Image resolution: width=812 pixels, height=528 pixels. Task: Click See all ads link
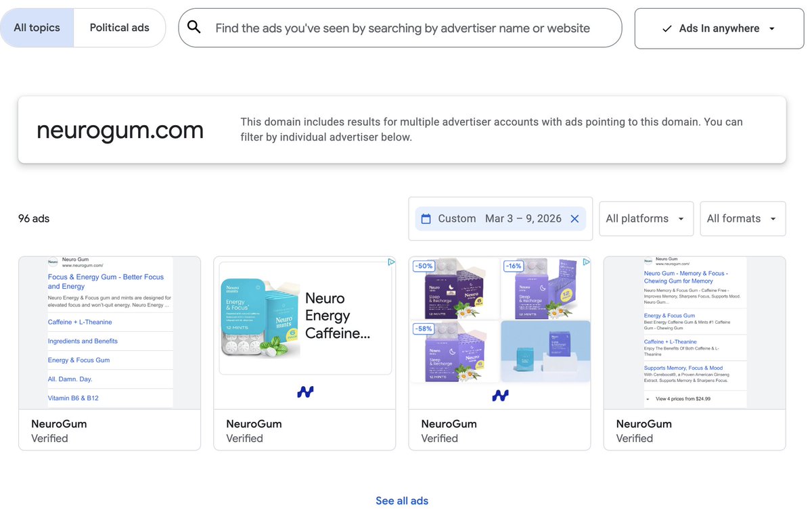(x=402, y=501)
